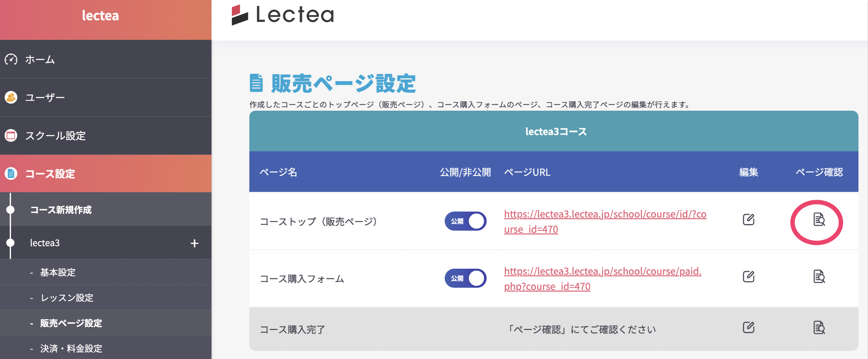Screen dimensions: 868x359
Task: Go to レッスン設定 submenu item
Action: [x=67, y=298]
